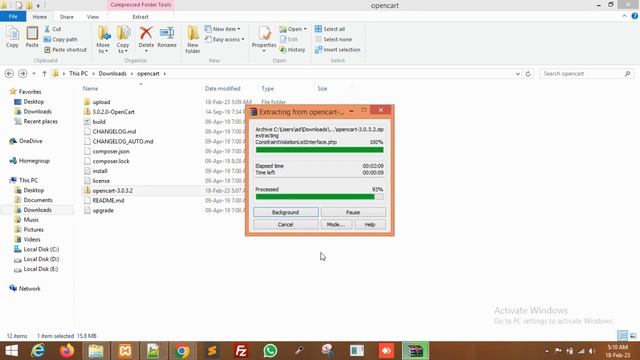
Task: Go back with the navigation arrow
Action: coord(9,73)
